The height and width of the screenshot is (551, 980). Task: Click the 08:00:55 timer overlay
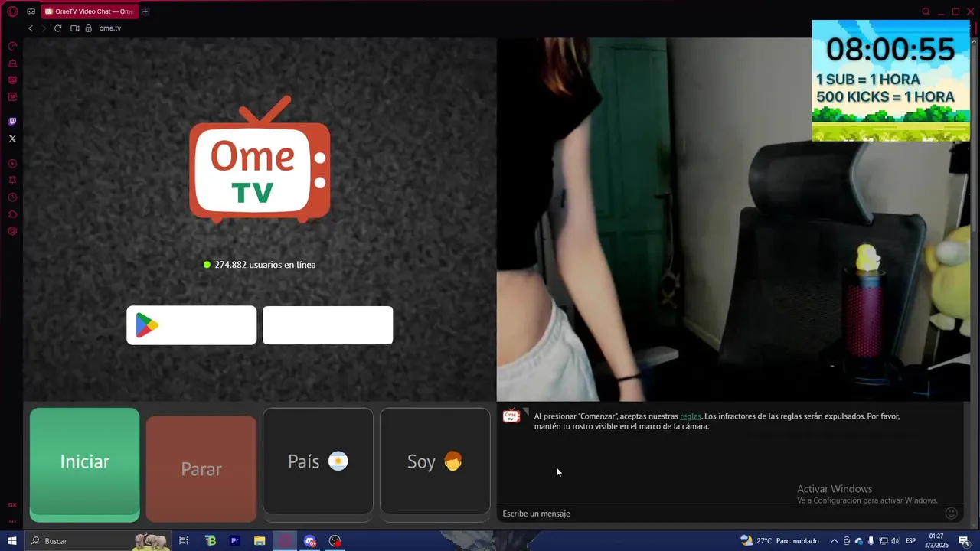[890, 50]
